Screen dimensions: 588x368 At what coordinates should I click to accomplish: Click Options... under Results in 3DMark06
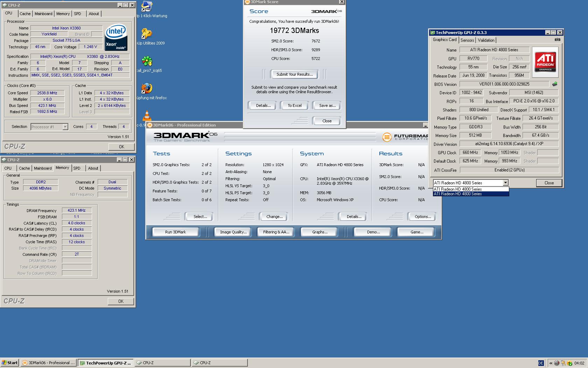(x=423, y=217)
